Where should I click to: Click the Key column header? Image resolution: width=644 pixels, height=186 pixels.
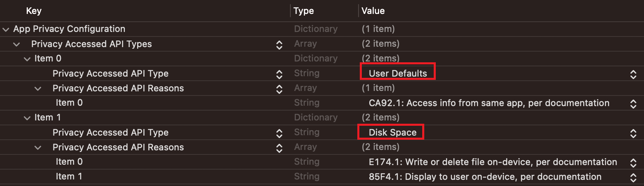pos(34,11)
